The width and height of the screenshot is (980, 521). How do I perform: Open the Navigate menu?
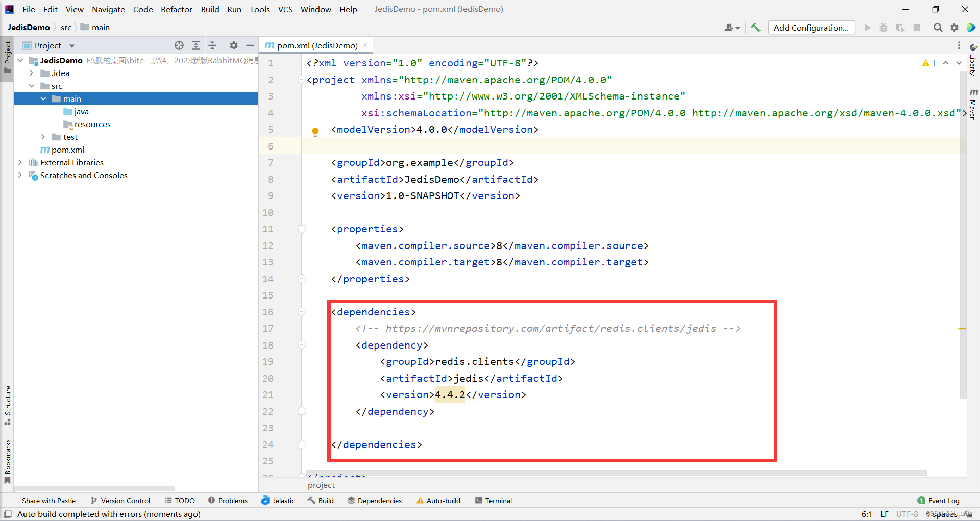pos(108,9)
